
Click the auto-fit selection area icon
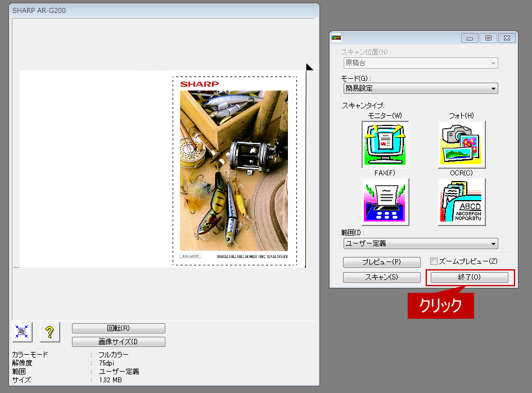coord(22,332)
